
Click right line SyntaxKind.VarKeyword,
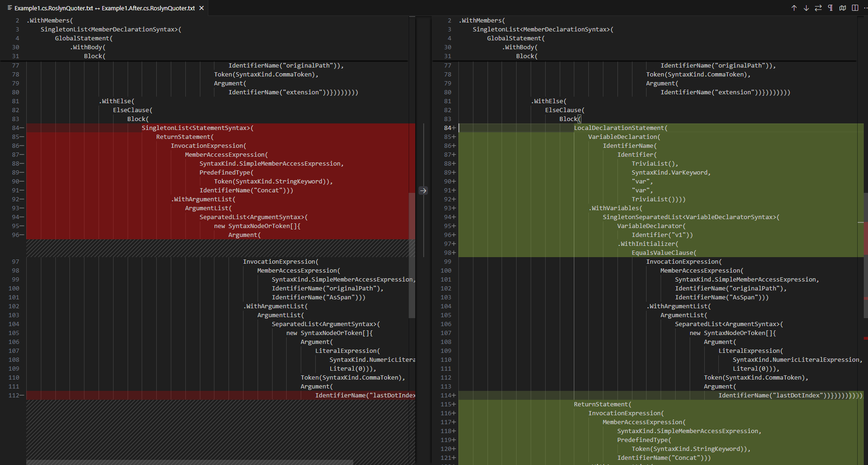pos(671,172)
